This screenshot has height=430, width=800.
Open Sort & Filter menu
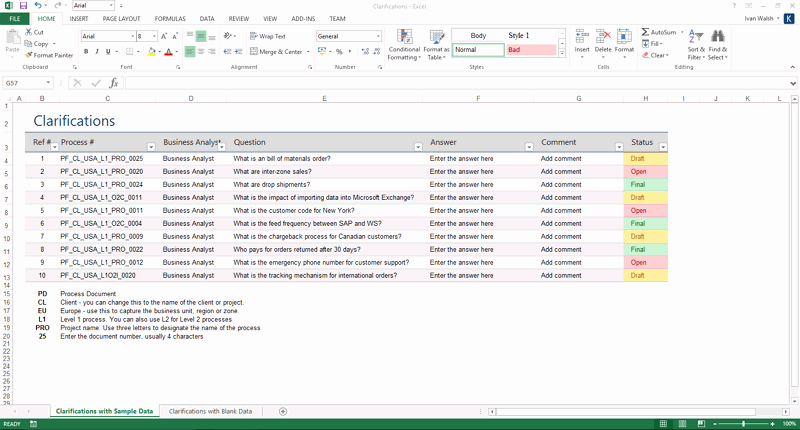[696, 45]
